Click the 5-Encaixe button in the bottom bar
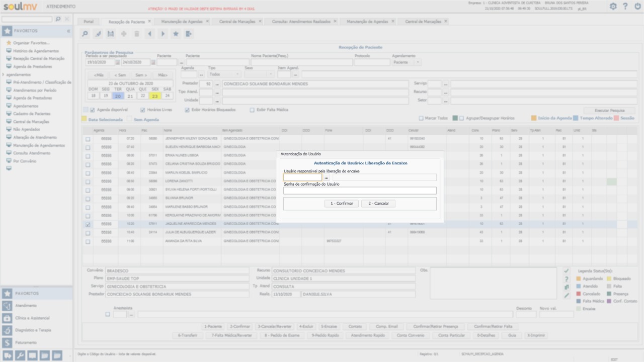This screenshot has height=362, width=644. tap(330, 326)
